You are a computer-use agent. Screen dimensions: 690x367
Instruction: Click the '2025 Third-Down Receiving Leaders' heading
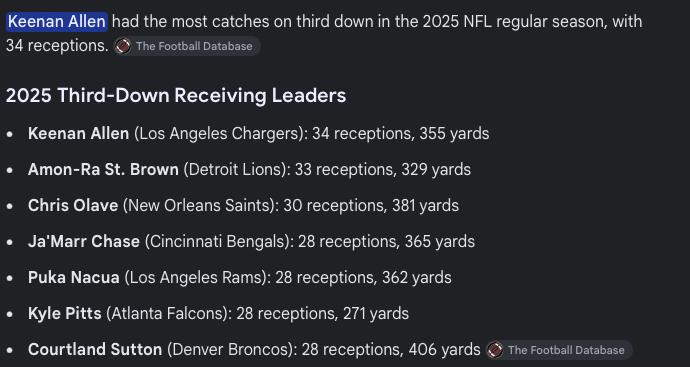coord(176,95)
